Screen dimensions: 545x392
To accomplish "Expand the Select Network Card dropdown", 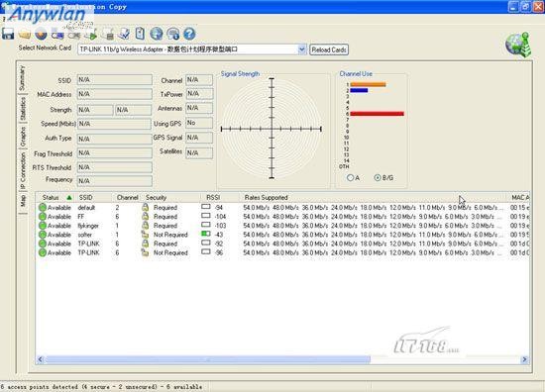I will click(302, 49).
